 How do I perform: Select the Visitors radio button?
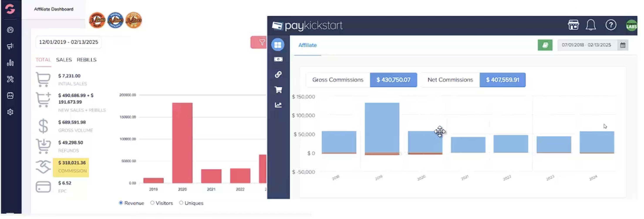click(x=152, y=203)
